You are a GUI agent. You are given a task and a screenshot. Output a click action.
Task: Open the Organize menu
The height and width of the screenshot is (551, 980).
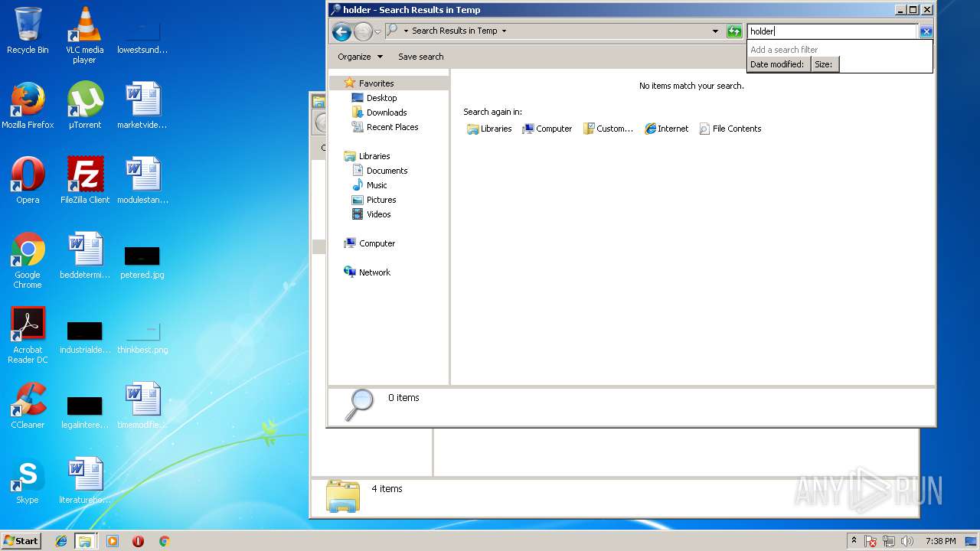pyautogui.click(x=359, y=57)
